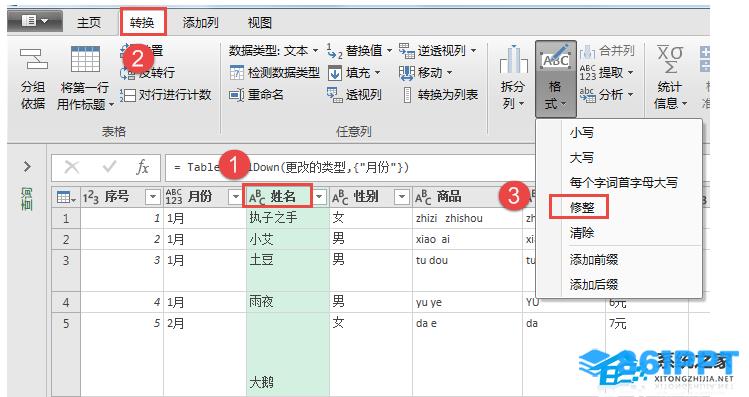Select row number 4 header
The image size is (749, 397).
tap(66, 302)
